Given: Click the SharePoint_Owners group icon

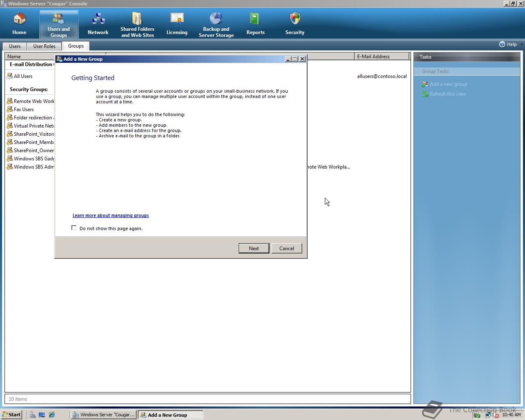Looking at the screenshot, I should click(x=10, y=151).
